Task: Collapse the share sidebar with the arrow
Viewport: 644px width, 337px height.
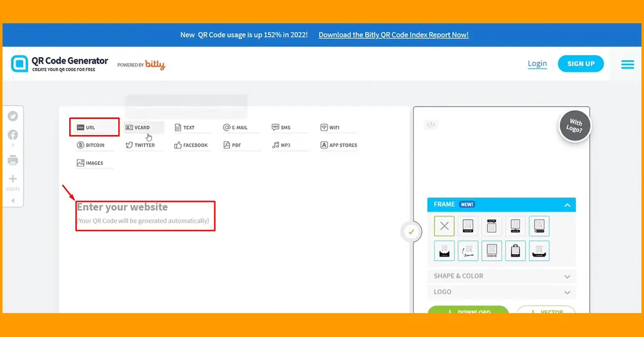Action: tap(13, 201)
